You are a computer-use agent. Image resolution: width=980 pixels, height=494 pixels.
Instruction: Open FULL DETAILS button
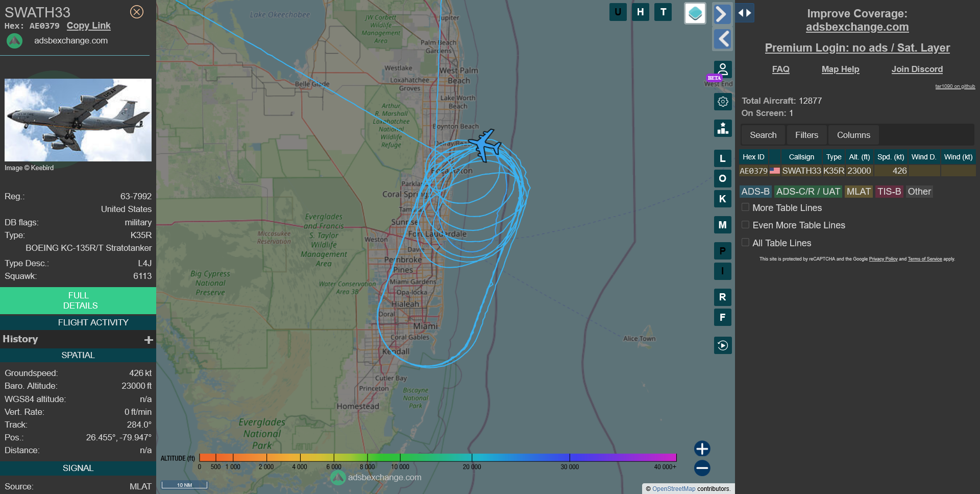(78, 300)
